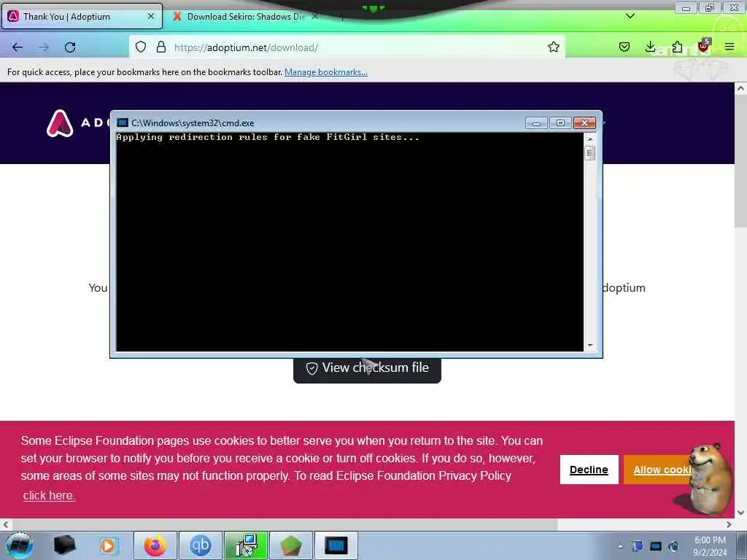Close the Download Sekiro tab
This screenshot has width=747, height=560.
(x=315, y=16)
